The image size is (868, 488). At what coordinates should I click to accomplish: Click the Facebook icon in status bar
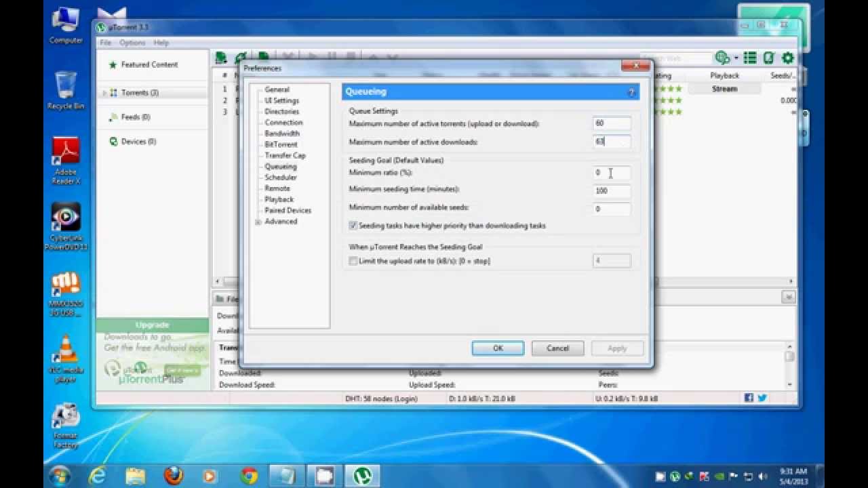click(x=749, y=398)
